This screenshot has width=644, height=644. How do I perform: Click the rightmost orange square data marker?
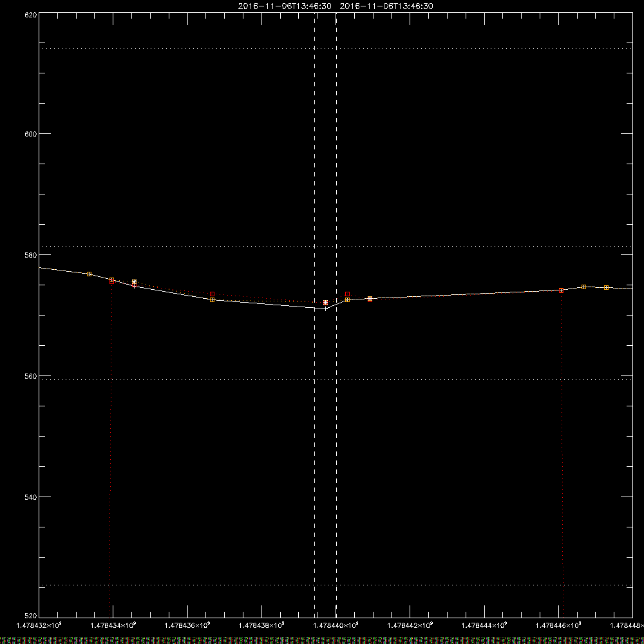click(x=606, y=287)
